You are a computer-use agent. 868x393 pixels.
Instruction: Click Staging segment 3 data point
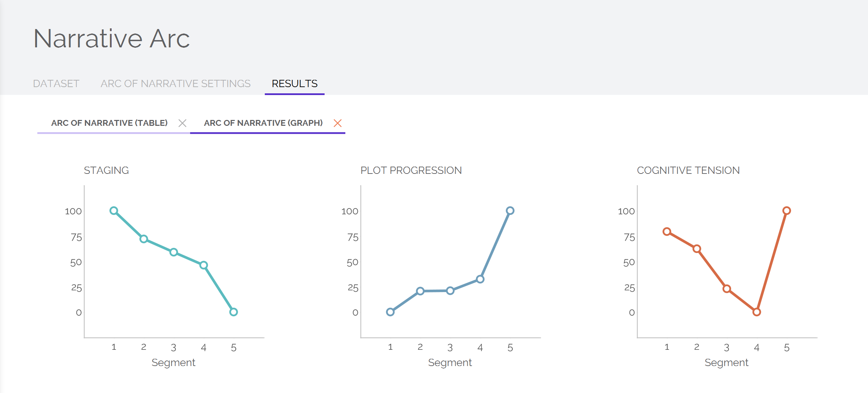(x=174, y=252)
